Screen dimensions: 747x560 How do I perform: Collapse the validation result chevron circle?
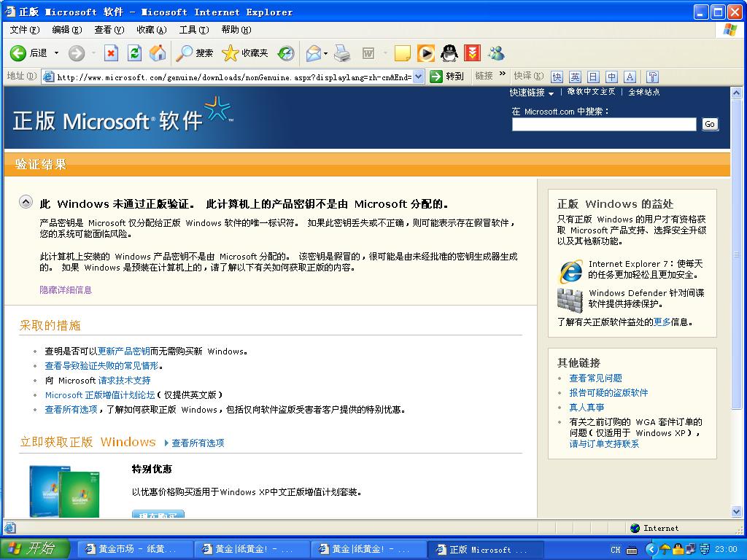[26, 202]
